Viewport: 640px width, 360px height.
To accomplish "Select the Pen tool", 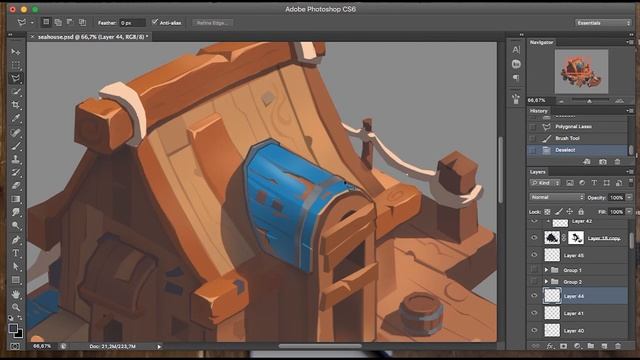I will pos(16,240).
